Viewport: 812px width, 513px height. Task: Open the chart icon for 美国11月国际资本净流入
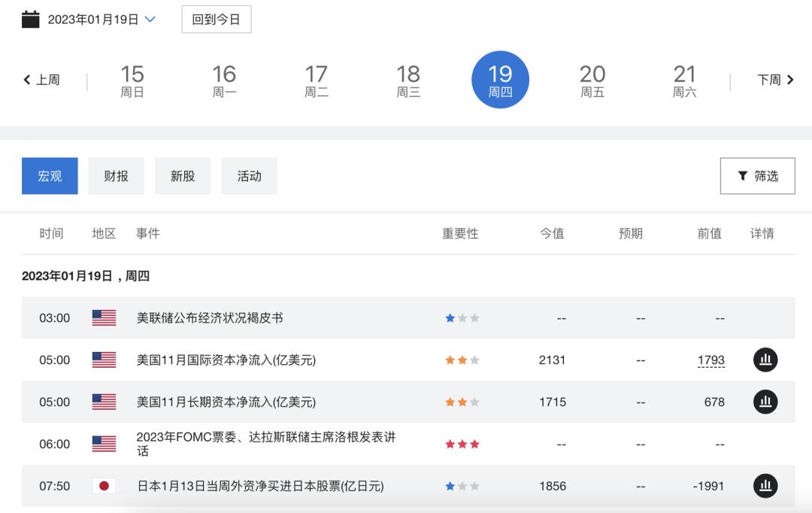pos(765,360)
